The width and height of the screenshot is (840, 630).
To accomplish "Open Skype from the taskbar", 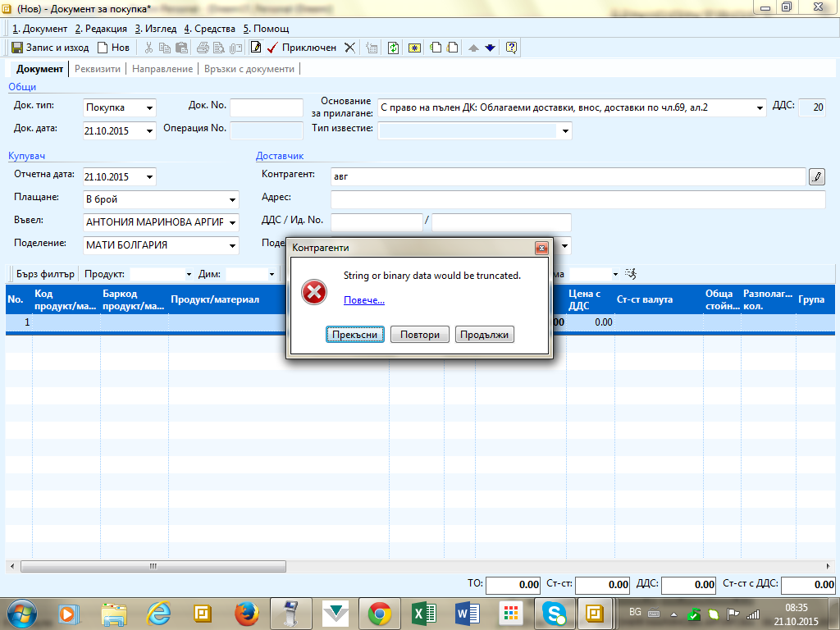I will tap(555, 614).
